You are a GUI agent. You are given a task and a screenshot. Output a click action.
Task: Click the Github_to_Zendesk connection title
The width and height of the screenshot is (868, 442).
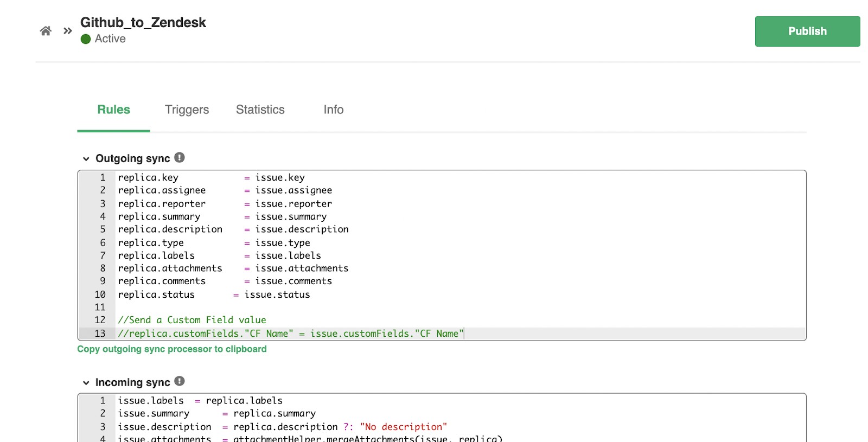143,22
